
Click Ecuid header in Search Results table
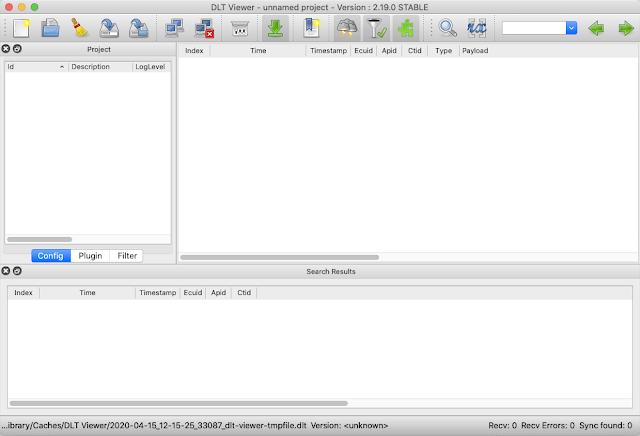(193, 293)
